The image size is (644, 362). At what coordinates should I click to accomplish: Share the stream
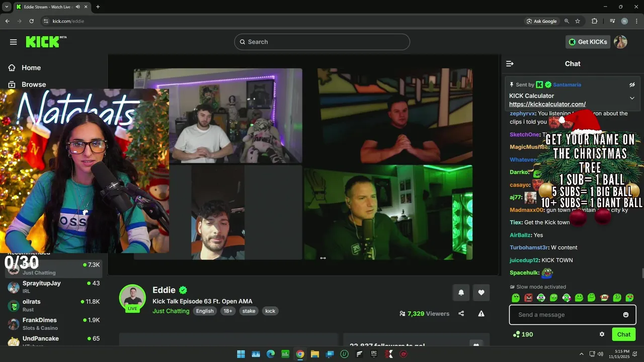461,314
